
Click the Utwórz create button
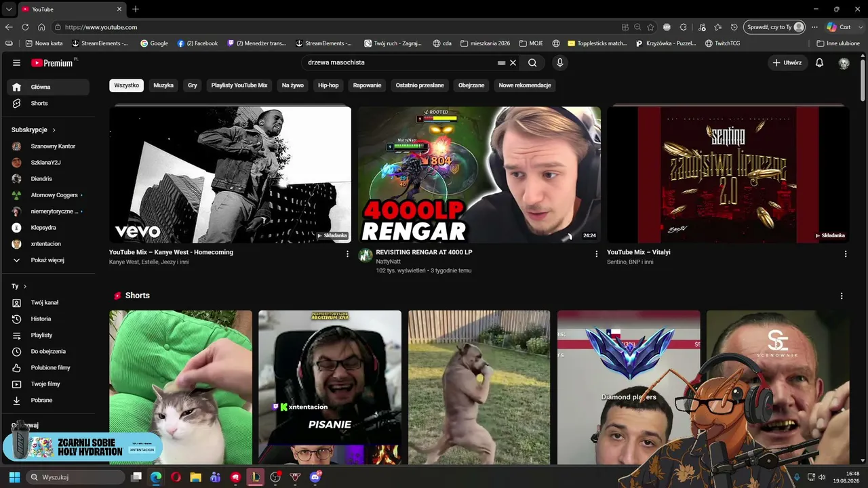tap(787, 62)
